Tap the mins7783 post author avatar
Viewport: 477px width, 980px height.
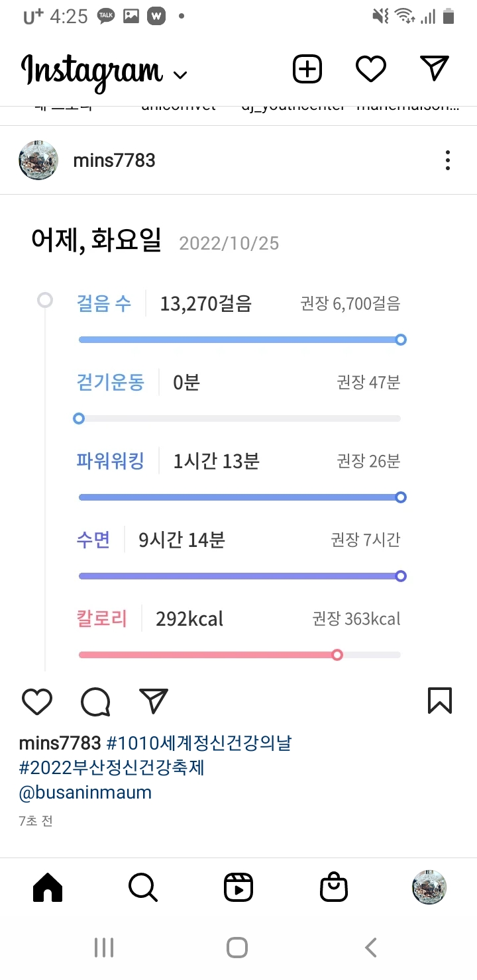coord(38,160)
